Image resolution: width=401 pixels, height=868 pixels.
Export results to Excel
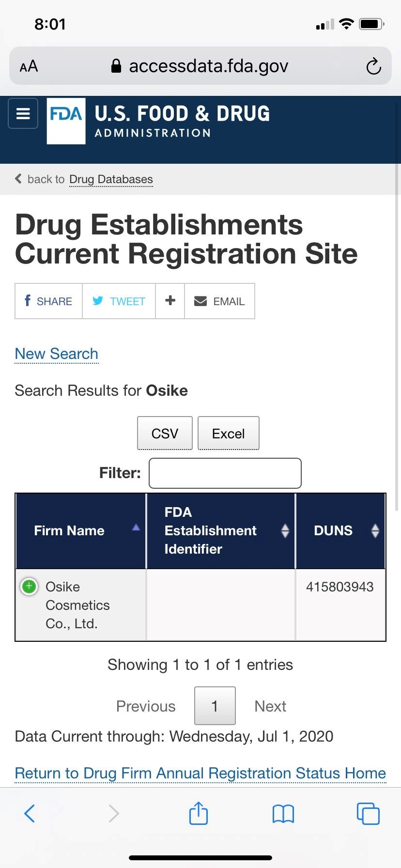[x=228, y=433]
